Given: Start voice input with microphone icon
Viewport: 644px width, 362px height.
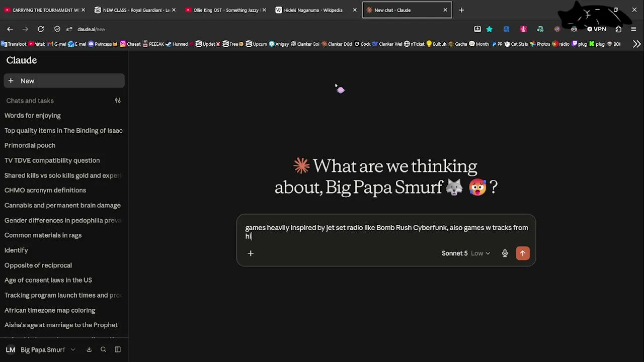Looking at the screenshot, I should pyautogui.click(x=505, y=253).
